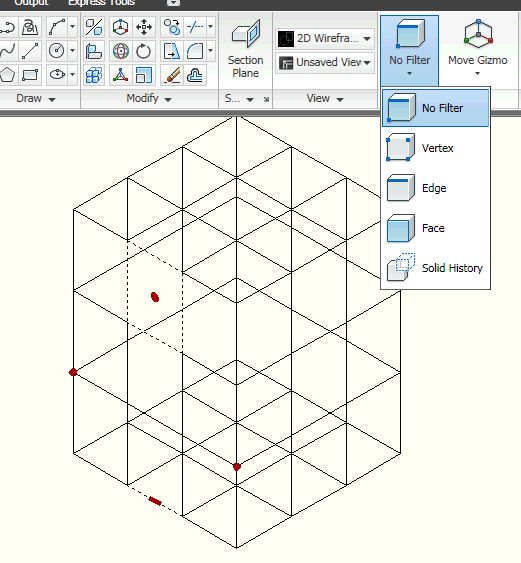Select the Copy objects tool
Viewport: 521px width, 563px height.
pos(172,27)
